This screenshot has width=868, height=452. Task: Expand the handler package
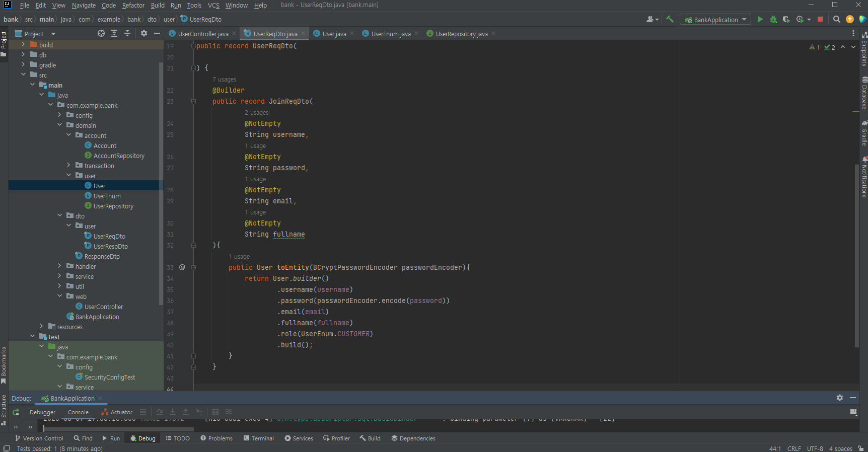pyautogui.click(x=59, y=266)
